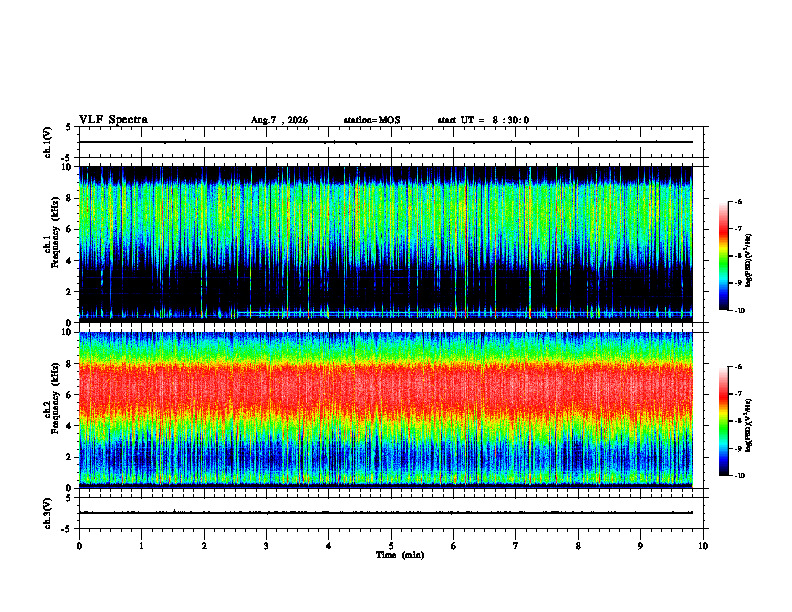Viewport: 792px width, 612px height.
Task: Click the "-7" label on ch.2 color bar
Action: (x=738, y=394)
